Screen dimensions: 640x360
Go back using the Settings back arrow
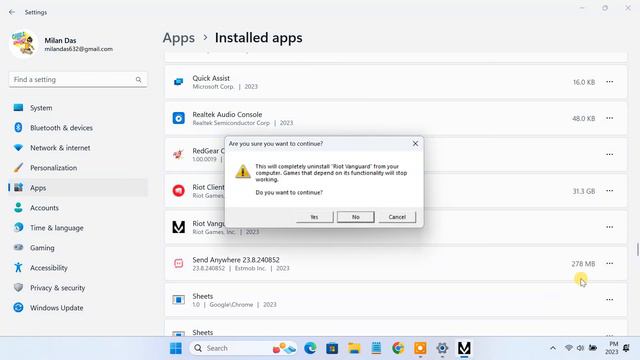(x=12, y=12)
